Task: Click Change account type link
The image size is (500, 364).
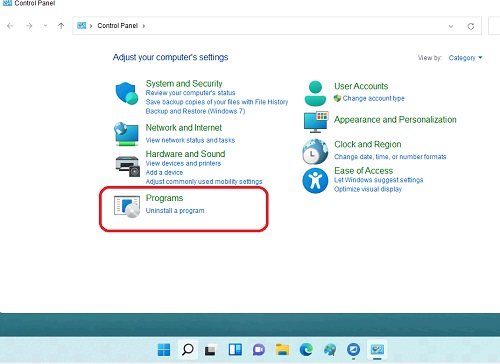Action: pos(373,98)
